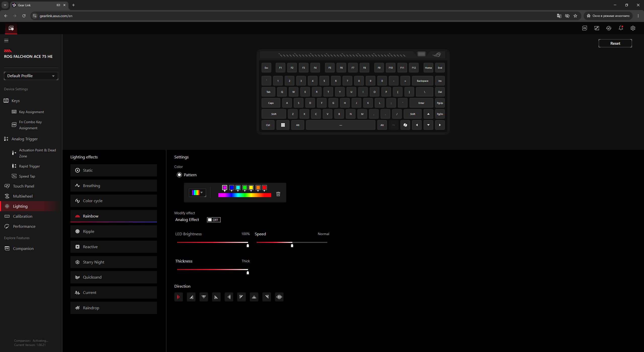Open the wrench tool icon in the top bar

pos(597,28)
